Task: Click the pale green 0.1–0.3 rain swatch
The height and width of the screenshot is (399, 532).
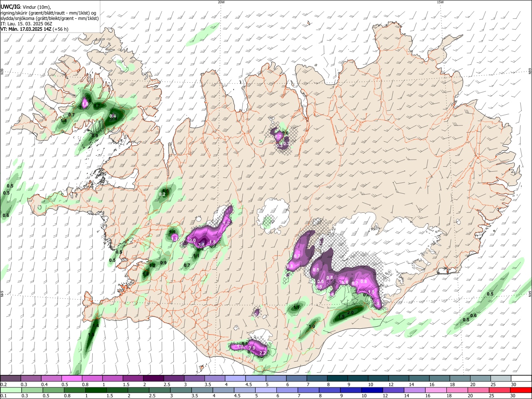Action: [x=10, y=390]
